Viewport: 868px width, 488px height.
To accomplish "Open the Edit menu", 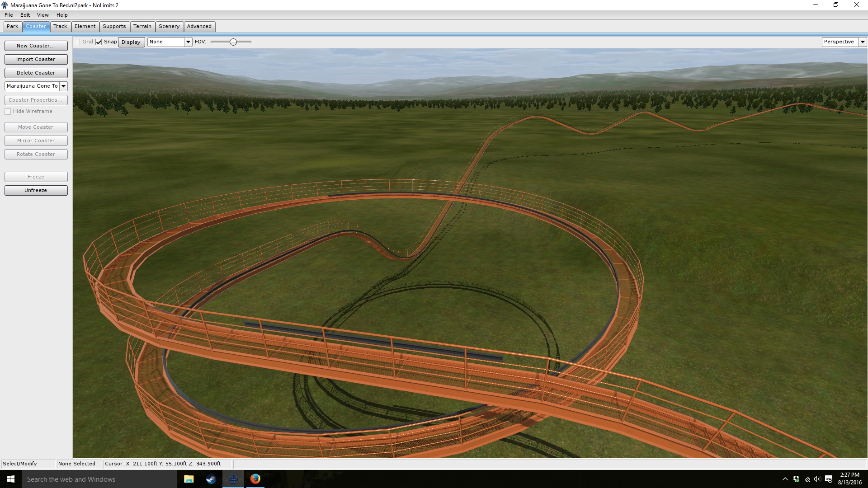I will click(25, 15).
